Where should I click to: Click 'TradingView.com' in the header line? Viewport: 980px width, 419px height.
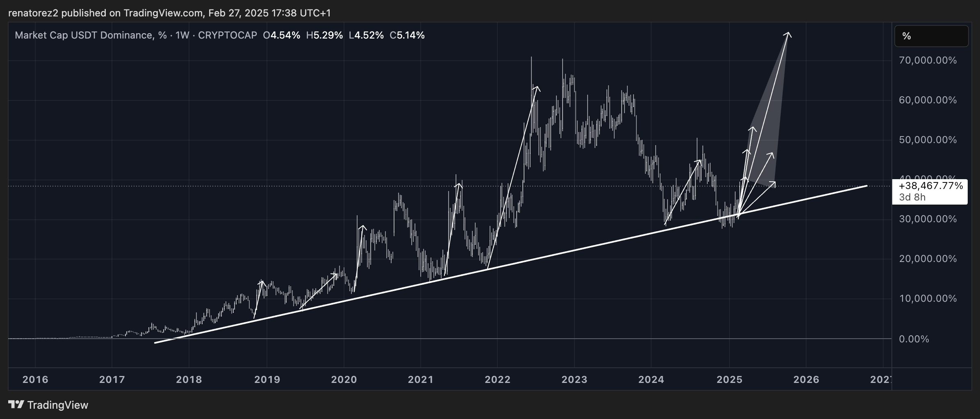(x=163, y=13)
